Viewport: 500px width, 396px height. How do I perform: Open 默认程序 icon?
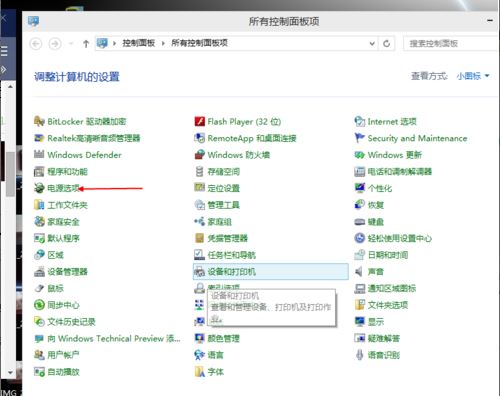pyautogui.click(x=39, y=238)
